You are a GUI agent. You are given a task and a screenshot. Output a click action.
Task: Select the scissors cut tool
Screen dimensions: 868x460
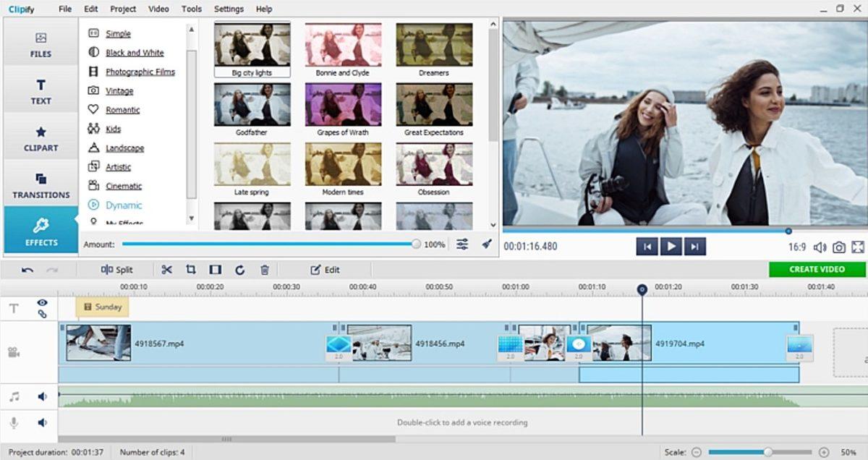coord(166,269)
